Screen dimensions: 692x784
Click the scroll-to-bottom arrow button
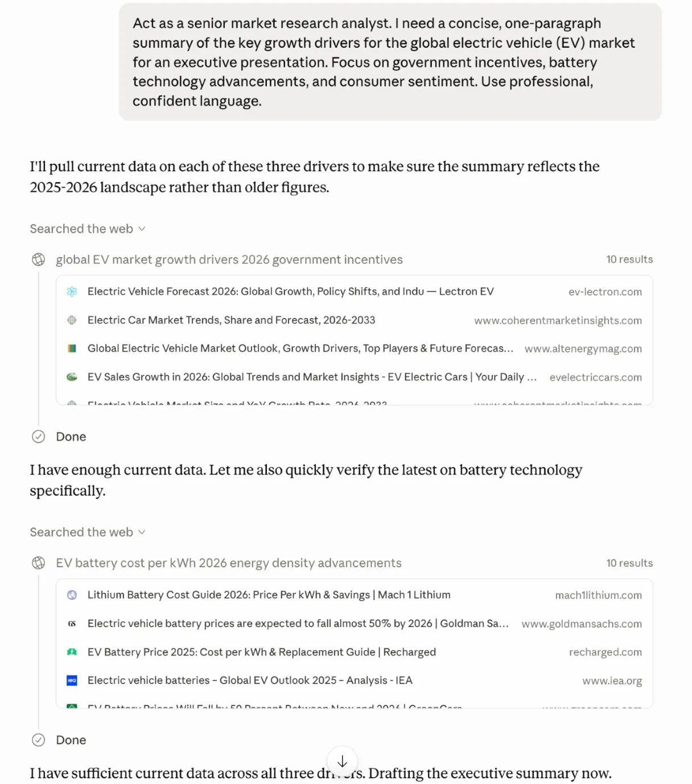[342, 761]
